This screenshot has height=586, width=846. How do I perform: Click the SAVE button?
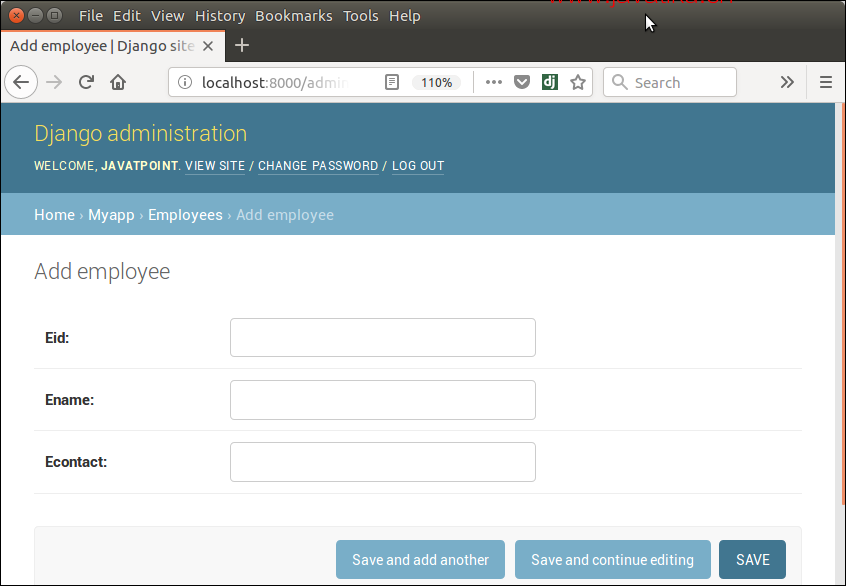tap(752, 560)
